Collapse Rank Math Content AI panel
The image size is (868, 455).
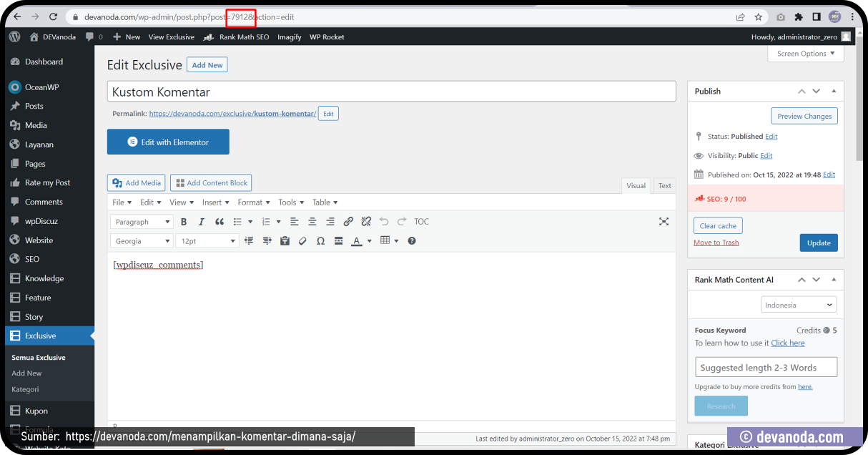tap(834, 280)
